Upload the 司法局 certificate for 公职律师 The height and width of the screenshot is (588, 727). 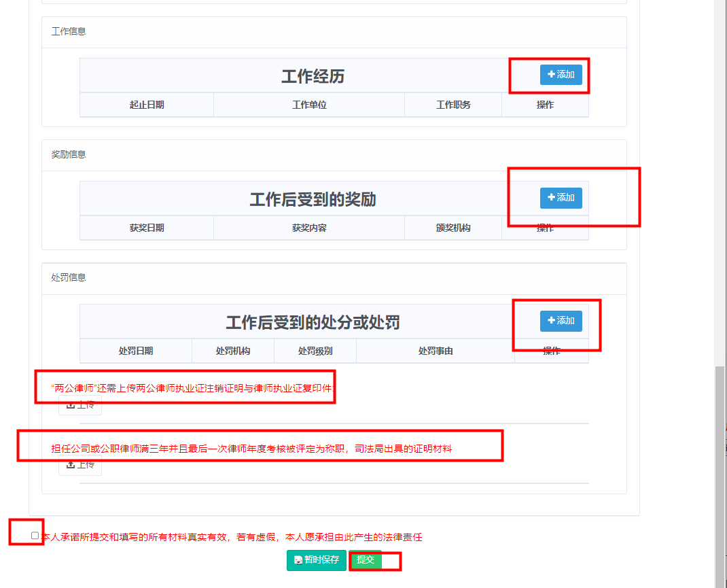(80, 465)
